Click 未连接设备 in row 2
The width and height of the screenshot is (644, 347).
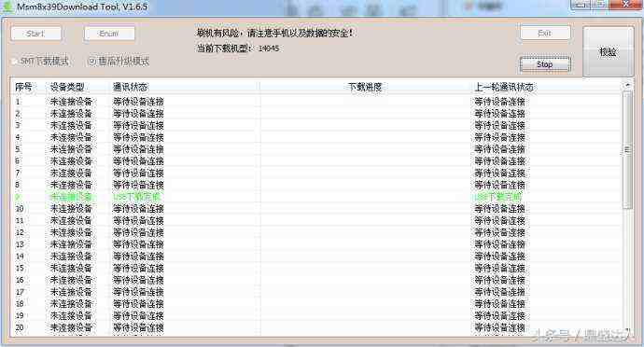[x=71, y=114]
